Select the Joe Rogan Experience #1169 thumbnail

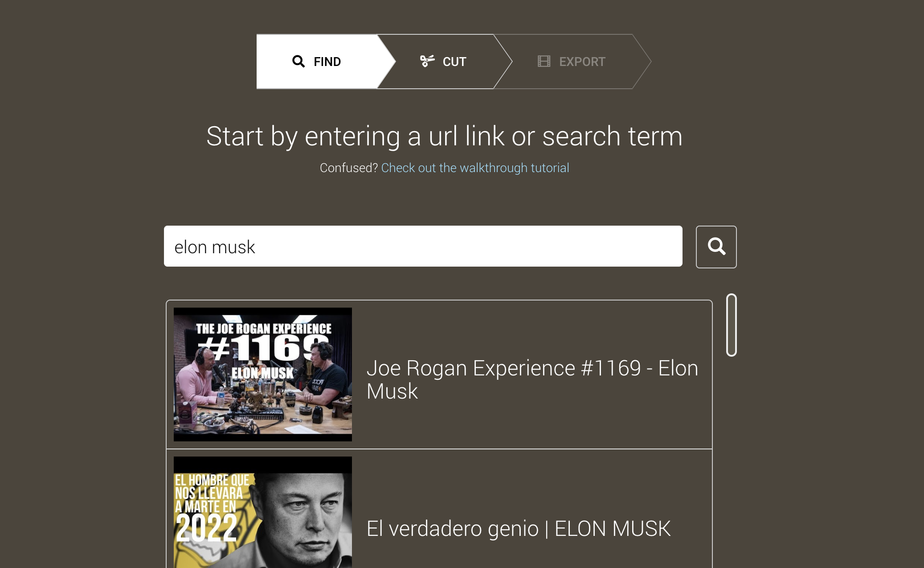click(263, 375)
